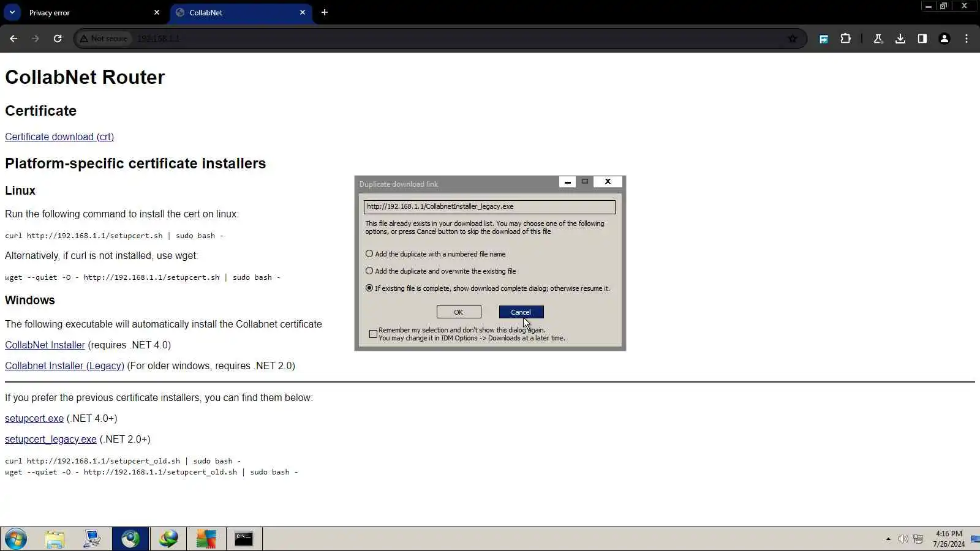Select the CollabNet tab
980x551 pixels.
click(x=241, y=12)
